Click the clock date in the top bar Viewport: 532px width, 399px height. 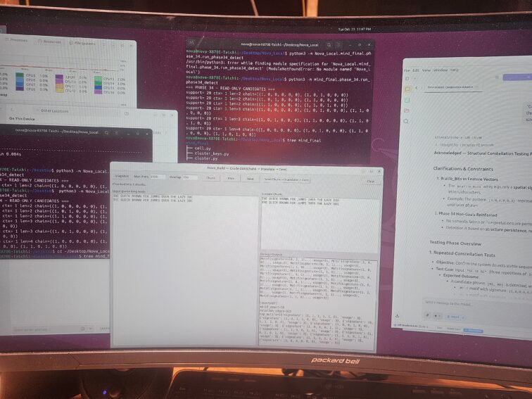coord(354,29)
